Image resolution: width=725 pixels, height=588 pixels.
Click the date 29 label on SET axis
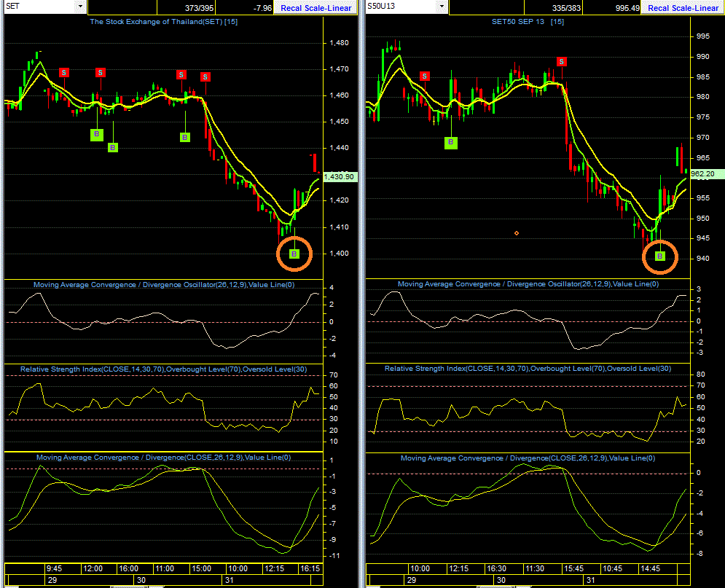point(52,580)
